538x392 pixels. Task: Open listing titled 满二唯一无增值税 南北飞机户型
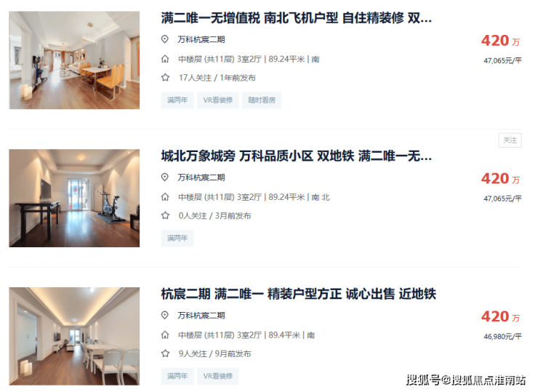(x=297, y=18)
